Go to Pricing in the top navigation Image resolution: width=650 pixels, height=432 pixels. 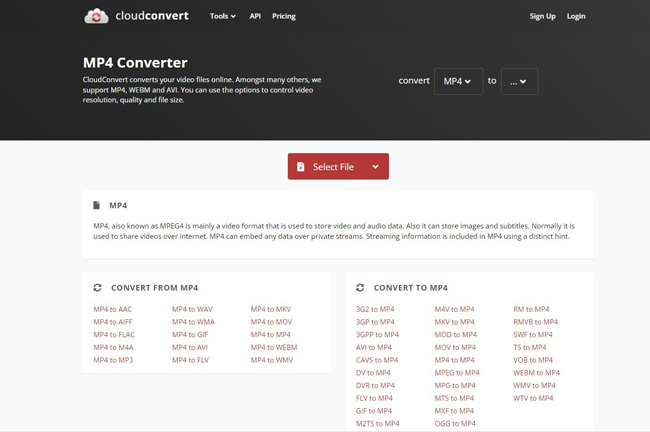[284, 16]
